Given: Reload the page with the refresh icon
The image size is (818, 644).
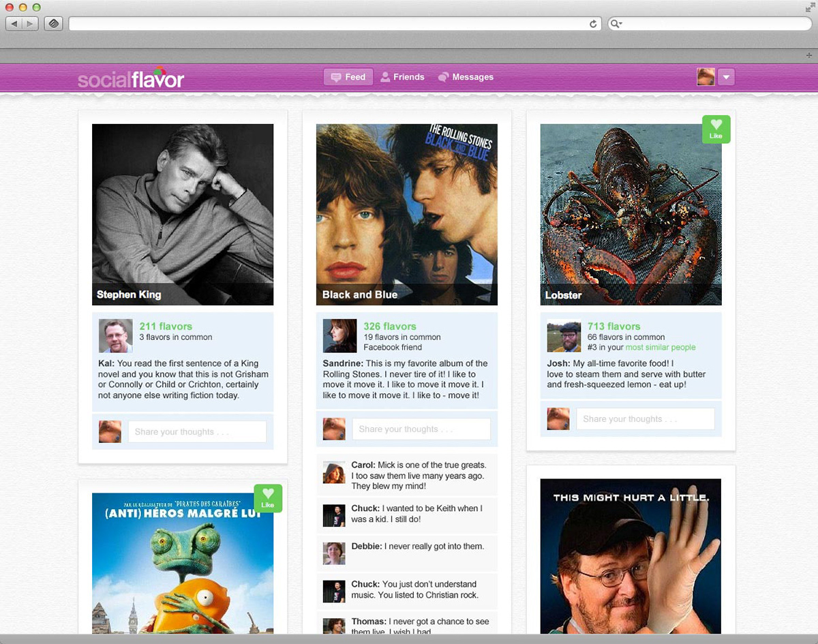Looking at the screenshot, I should (593, 24).
